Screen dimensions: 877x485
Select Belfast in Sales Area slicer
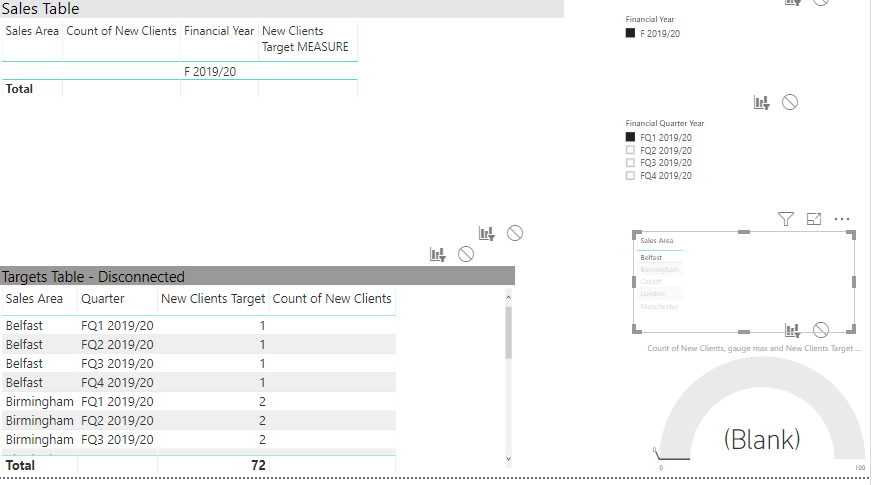point(651,257)
